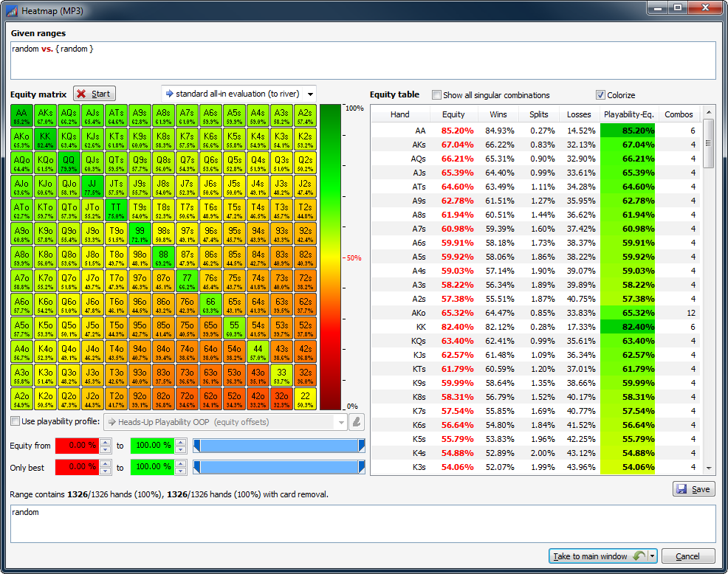Enable Use playability profile checkbox
Viewport: 728px width, 574px height.
pos(16,421)
